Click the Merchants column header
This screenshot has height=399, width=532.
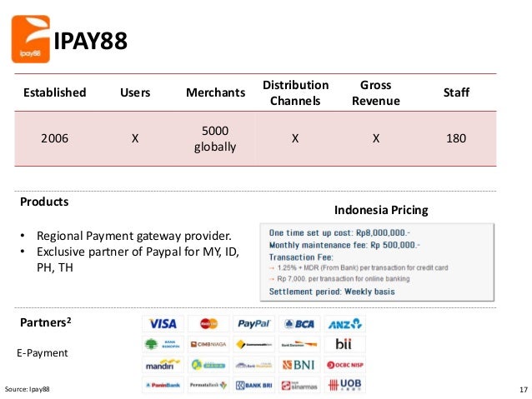[215, 92]
